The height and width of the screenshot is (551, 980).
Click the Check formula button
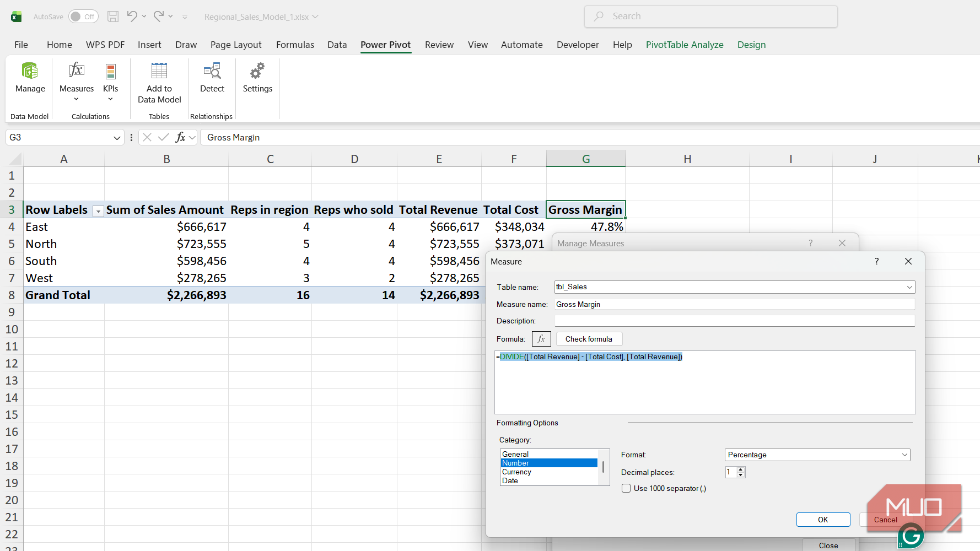589,339
